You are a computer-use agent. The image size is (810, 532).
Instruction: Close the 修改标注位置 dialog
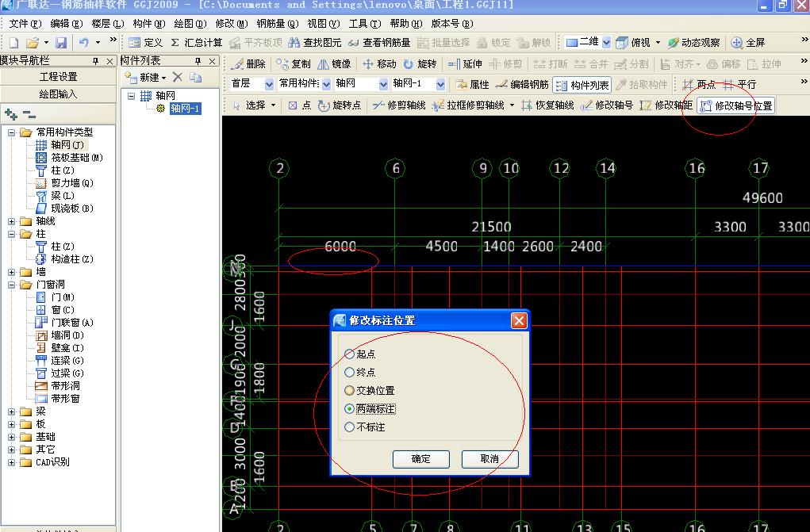(519, 321)
